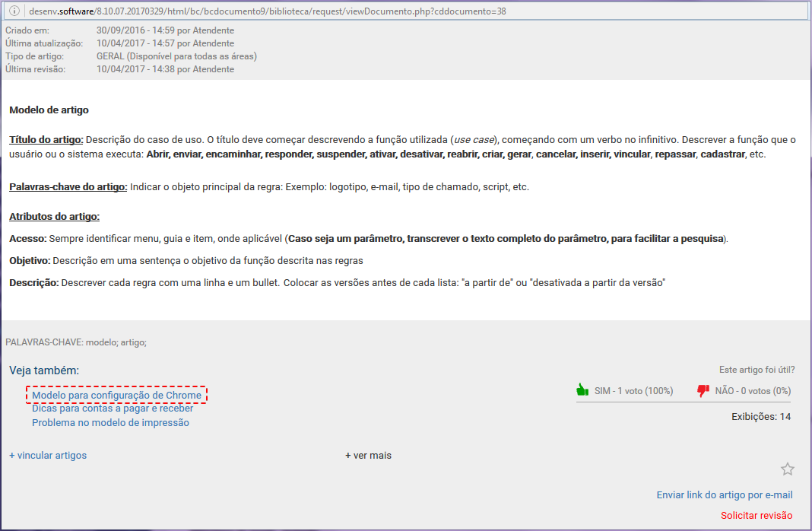Click '30/09/2016 - 14:59 por Atendente' value
The image size is (812, 531).
click(x=165, y=30)
